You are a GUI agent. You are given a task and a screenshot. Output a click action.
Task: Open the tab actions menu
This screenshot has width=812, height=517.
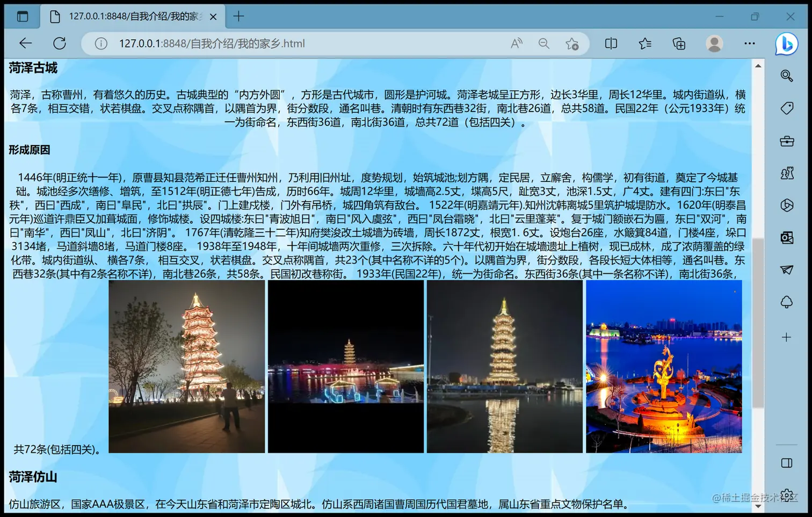tap(21, 16)
